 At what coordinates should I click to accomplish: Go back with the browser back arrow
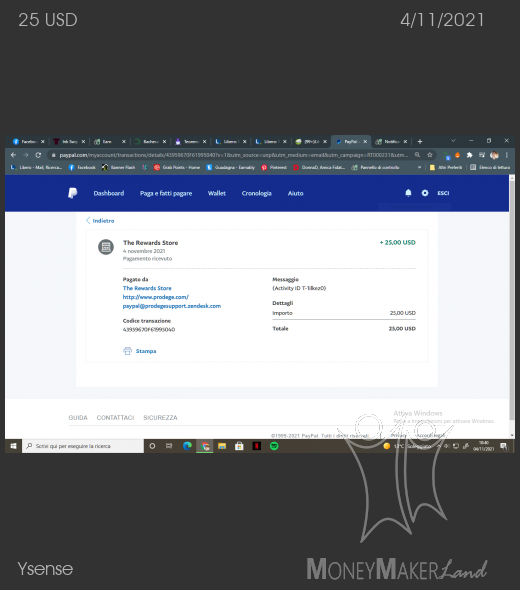tap(14, 155)
